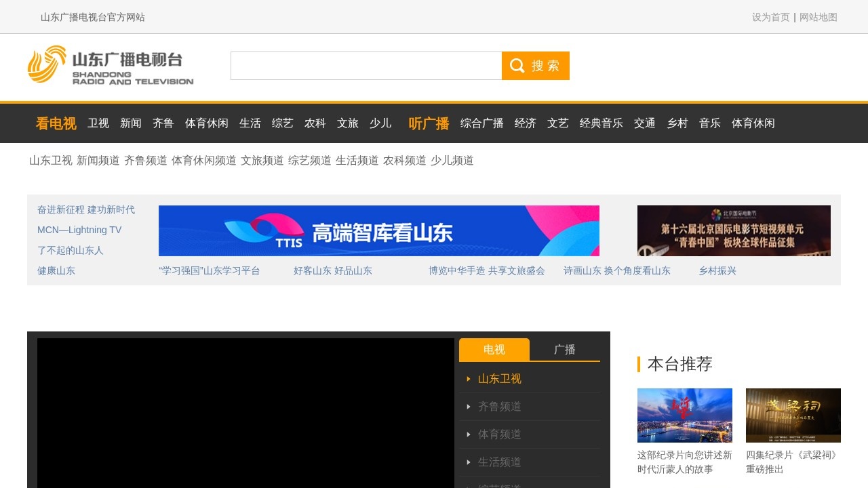868x488 pixels.
Task: Open 这部纪录片向您讲述新时代沂蒙人的故事 link
Action: tap(685, 462)
